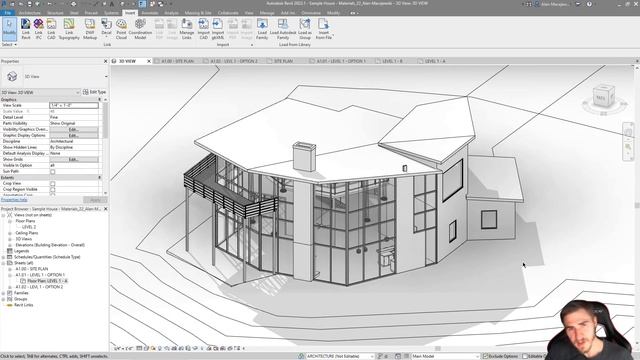This screenshot has height=360, width=640.
Task: Select Revit Links in Project Browser
Action: [23, 305]
